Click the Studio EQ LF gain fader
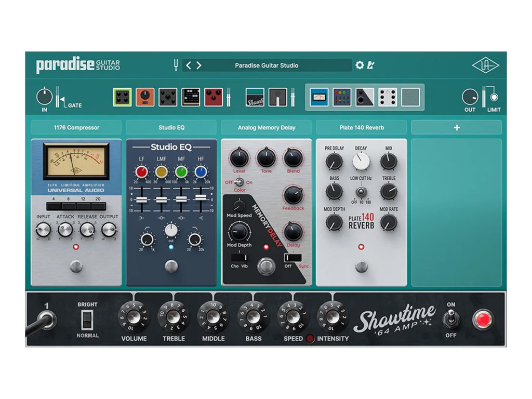Viewport: 532px width, 399px height. click(141, 199)
